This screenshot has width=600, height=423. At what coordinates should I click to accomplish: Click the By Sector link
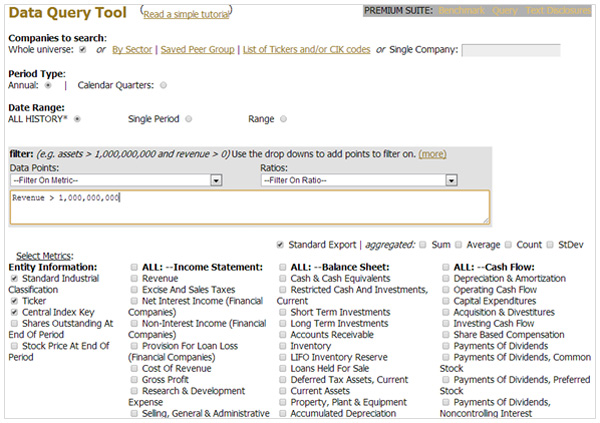(x=132, y=49)
